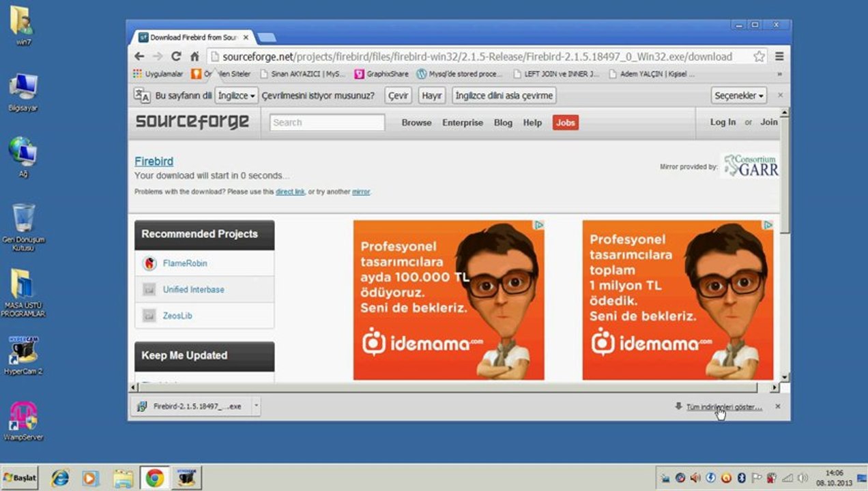868x491 pixels.
Task: Open the Geri Dönüşüm Kutusu recycle bin
Action: pyautogui.click(x=23, y=227)
